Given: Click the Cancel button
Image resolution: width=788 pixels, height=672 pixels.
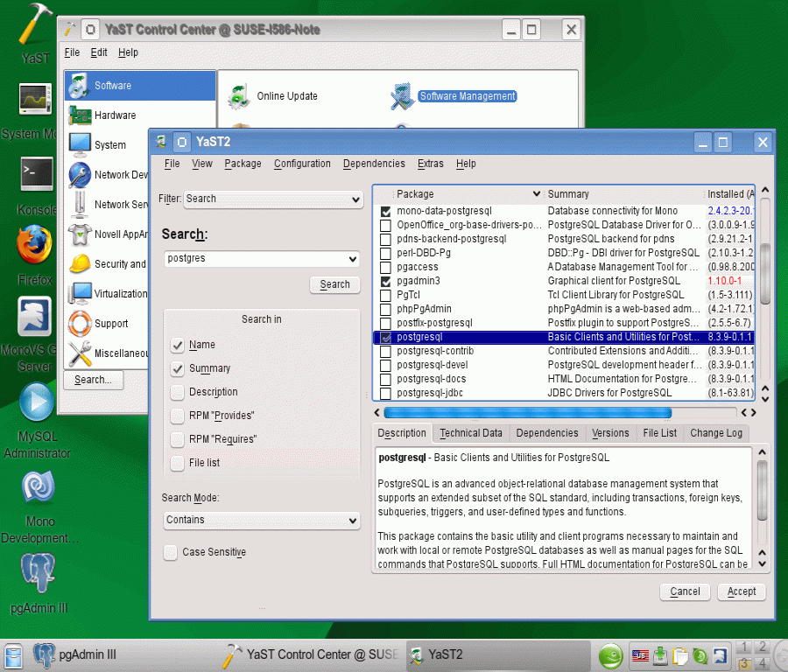Looking at the screenshot, I should coord(685,591).
